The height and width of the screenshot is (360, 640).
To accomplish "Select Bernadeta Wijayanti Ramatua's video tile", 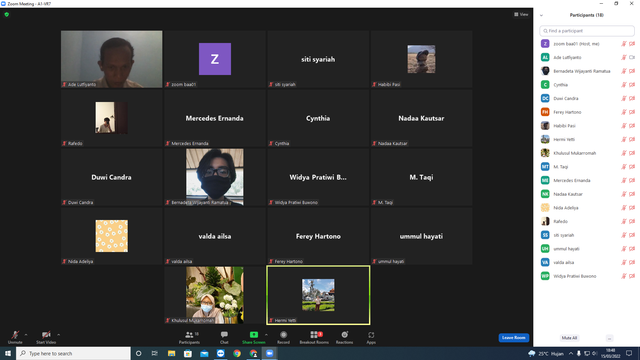I will [x=215, y=177].
